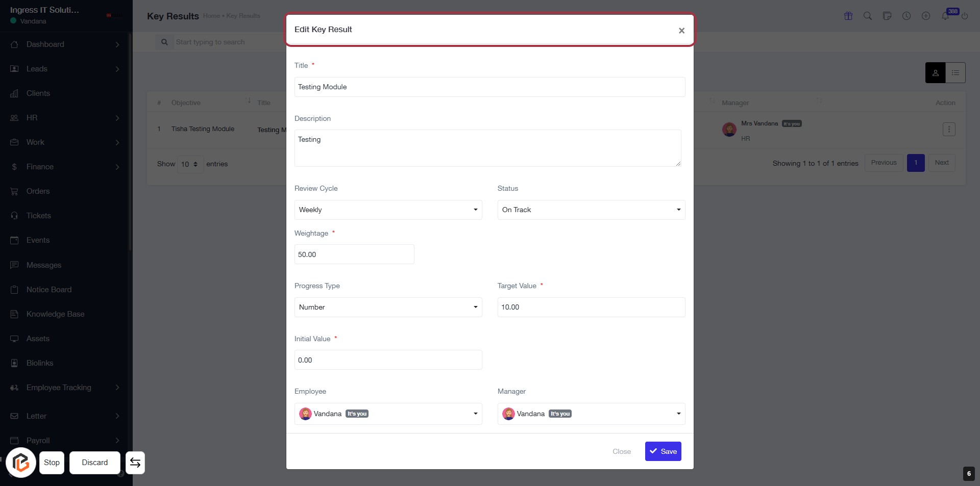Click the plus circle add icon

click(926, 16)
